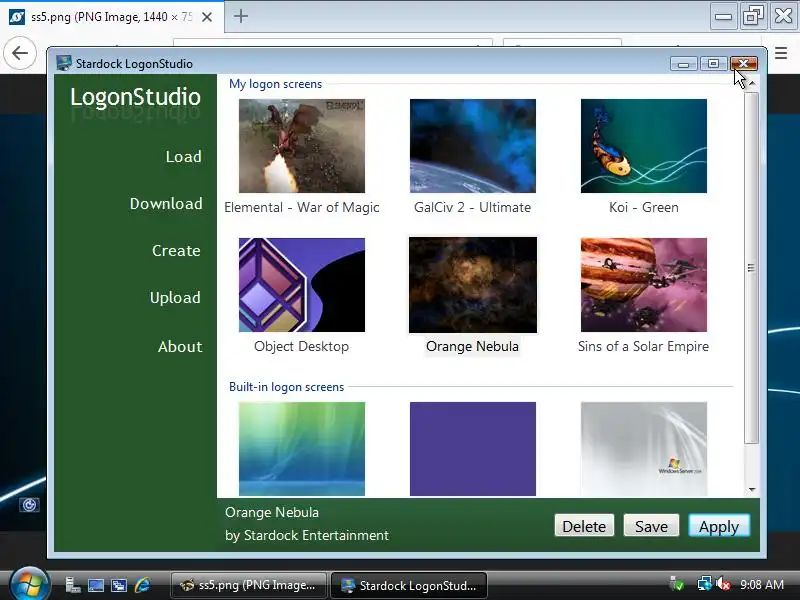
Task: Select the gray Windows Server built-in logon screen
Action: (644, 448)
